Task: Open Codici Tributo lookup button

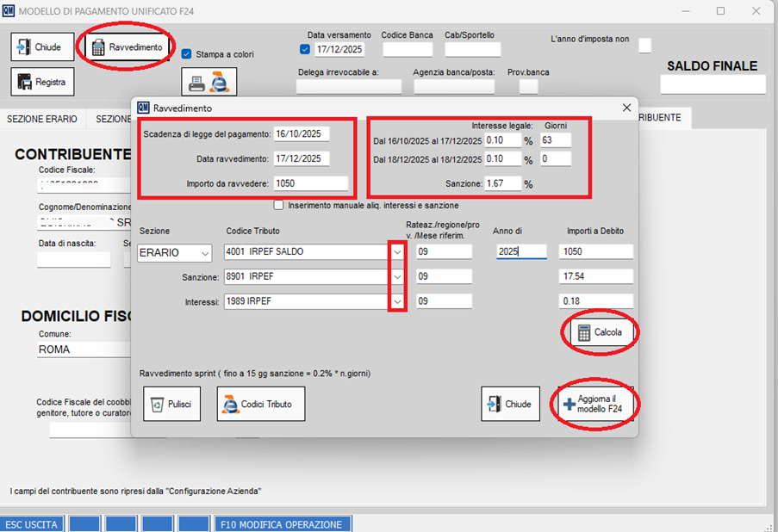Action: [261, 404]
